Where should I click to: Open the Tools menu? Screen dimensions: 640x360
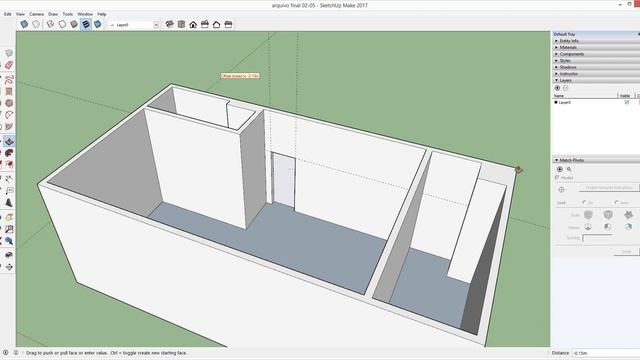click(68, 14)
